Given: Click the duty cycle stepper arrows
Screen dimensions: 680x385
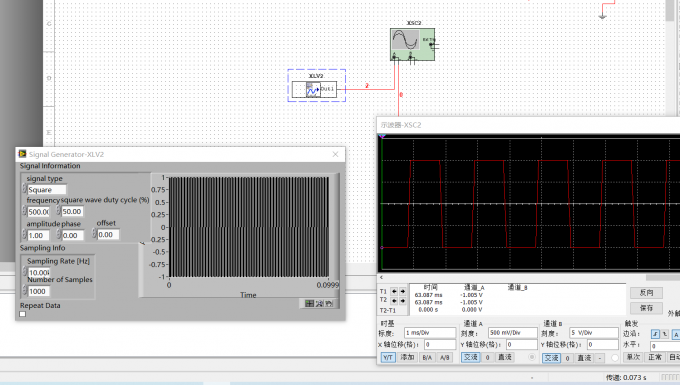Looking at the screenshot, I should click(x=59, y=211).
